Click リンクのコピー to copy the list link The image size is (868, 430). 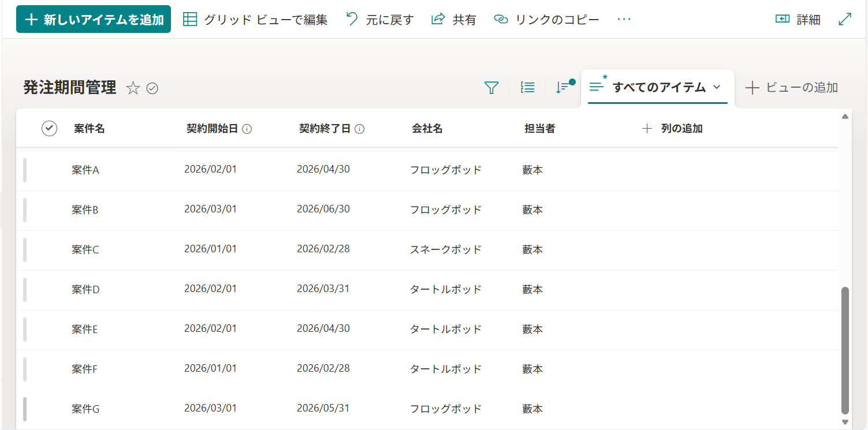click(x=546, y=19)
